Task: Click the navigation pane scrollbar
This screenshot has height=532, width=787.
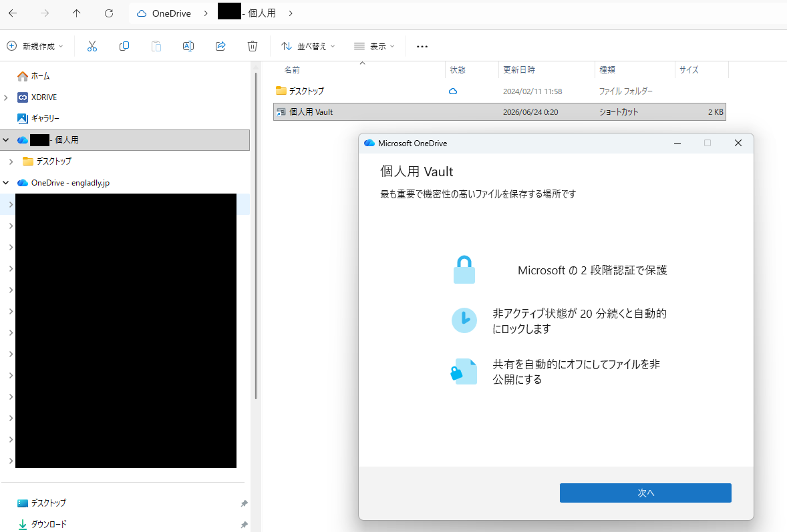Action: point(256,236)
